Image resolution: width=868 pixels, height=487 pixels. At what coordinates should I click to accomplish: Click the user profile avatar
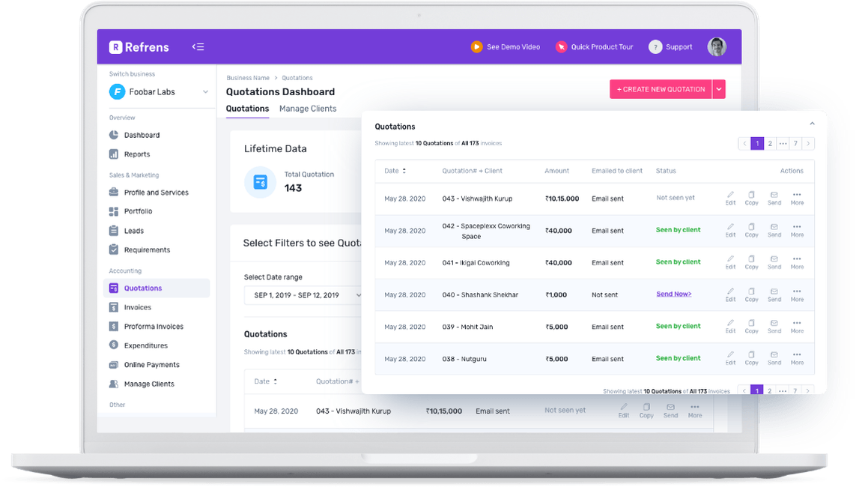click(x=717, y=46)
